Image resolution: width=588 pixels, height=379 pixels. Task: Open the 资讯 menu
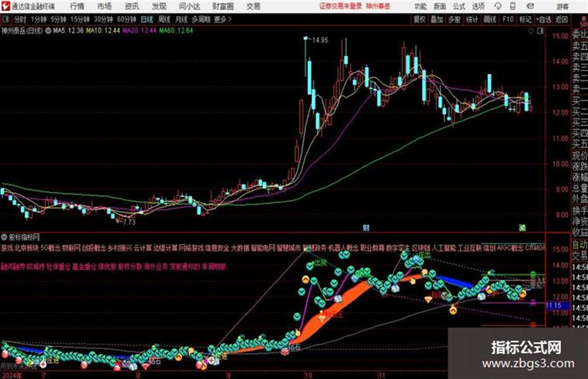[x=132, y=6]
